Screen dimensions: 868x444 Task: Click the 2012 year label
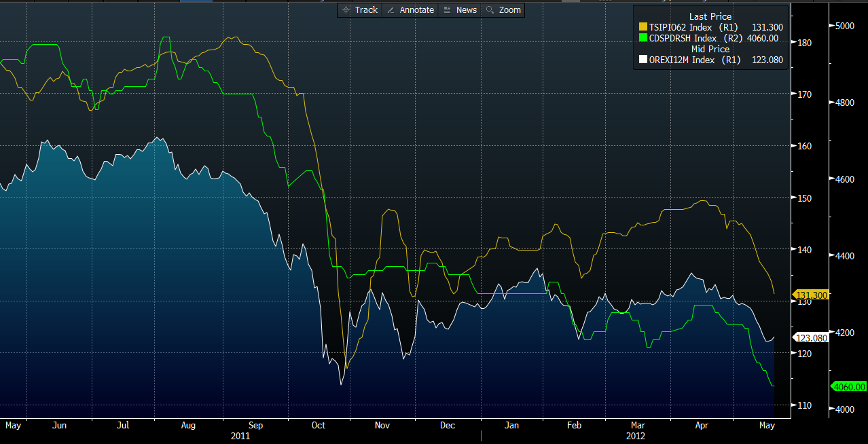(x=636, y=436)
